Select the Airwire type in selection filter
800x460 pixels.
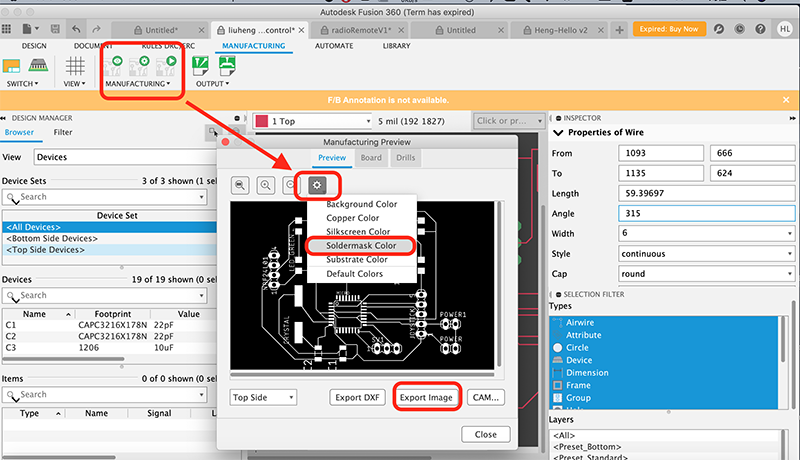pos(580,322)
